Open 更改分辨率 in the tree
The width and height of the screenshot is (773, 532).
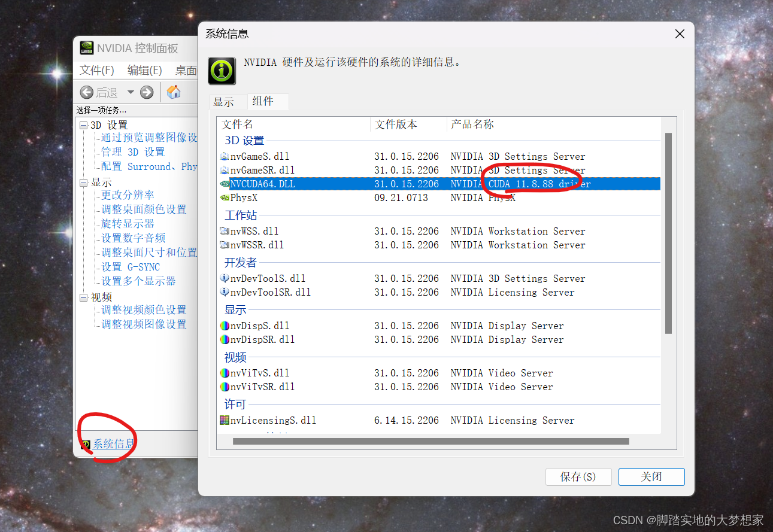pyautogui.click(x=128, y=195)
